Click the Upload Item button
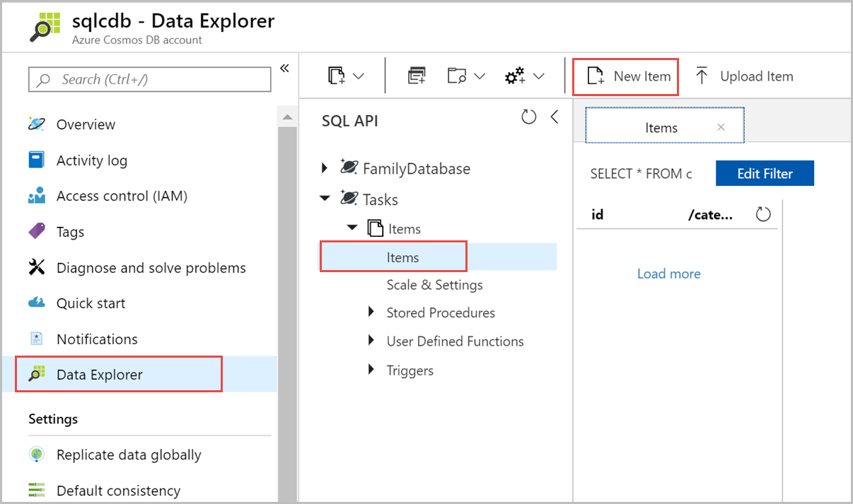The height and width of the screenshot is (504, 853). pyautogui.click(x=743, y=76)
